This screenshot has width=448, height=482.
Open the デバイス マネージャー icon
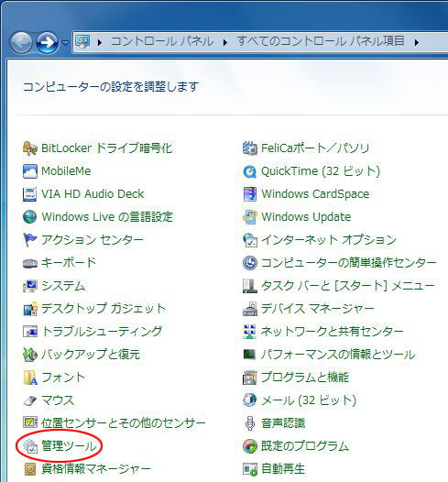click(250, 309)
